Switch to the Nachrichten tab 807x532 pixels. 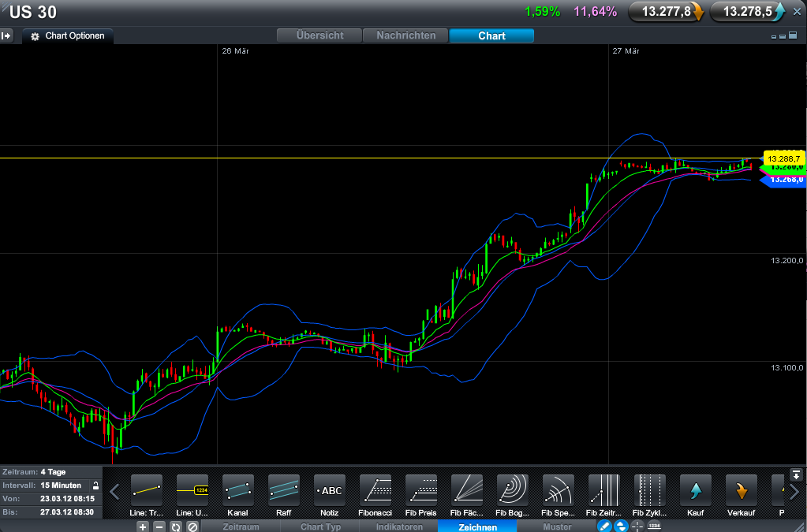coord(405,35)
